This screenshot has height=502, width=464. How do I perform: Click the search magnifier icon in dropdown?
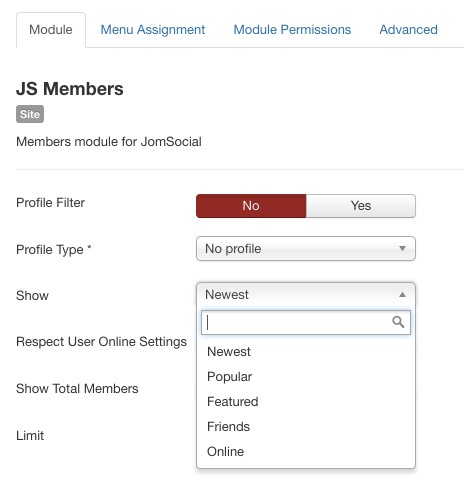(398, 322)
